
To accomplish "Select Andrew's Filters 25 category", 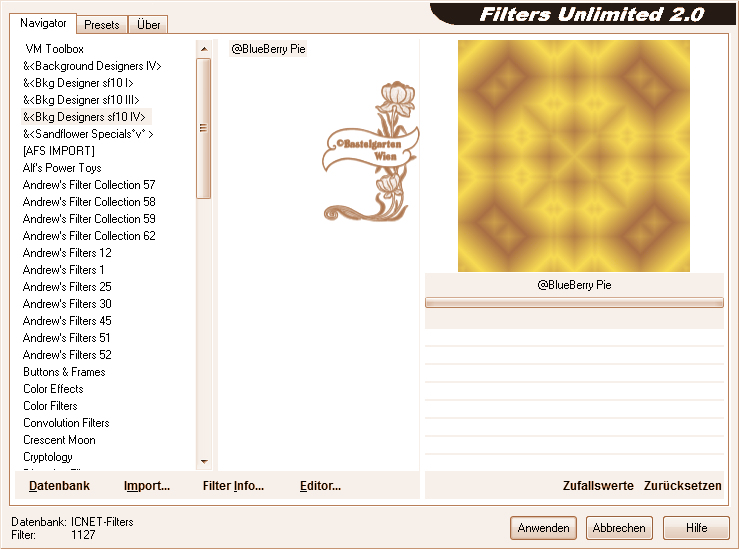I will (x=67, y=287).
